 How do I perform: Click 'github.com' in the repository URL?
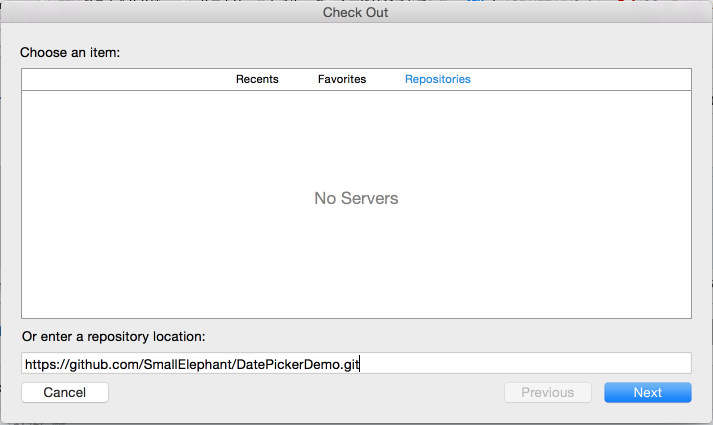point(105,364)
